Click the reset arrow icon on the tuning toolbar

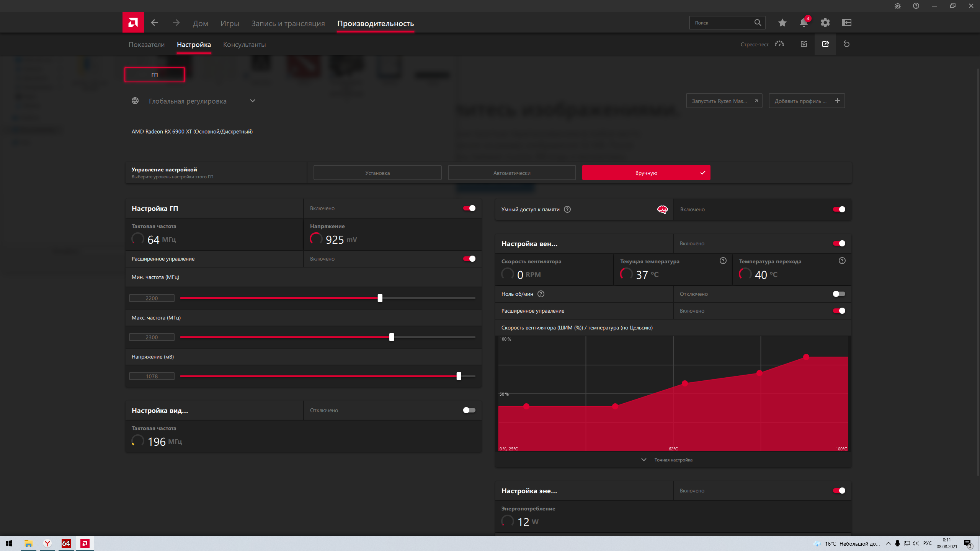846,44
